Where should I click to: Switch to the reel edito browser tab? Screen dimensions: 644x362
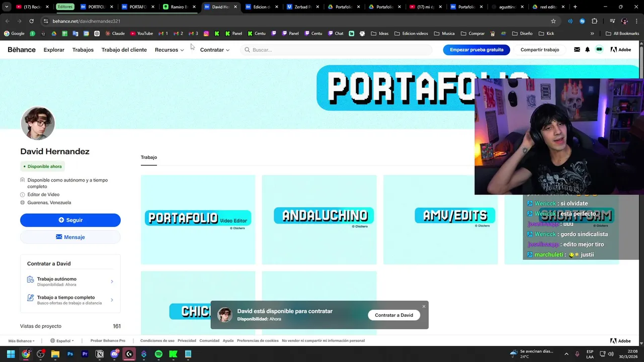point(548,7)
